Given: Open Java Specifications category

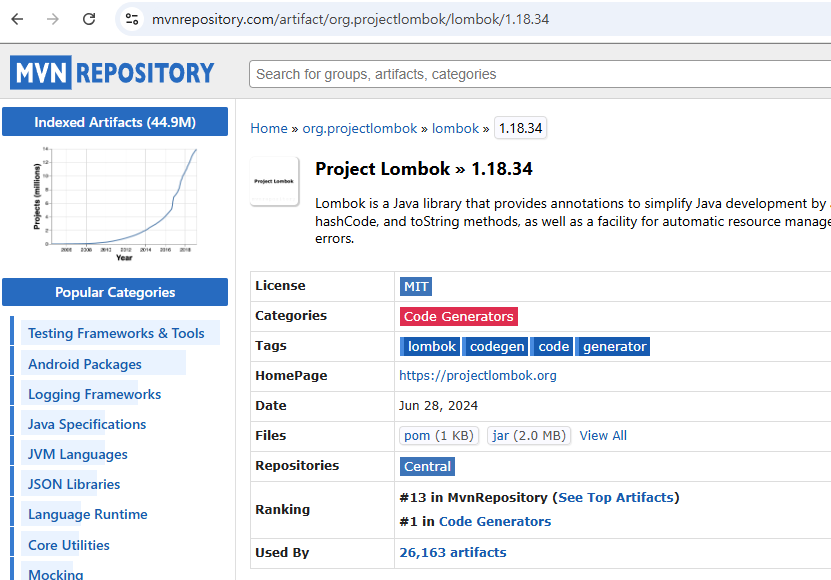Looking at the screenshot, I should coord(87,424).
